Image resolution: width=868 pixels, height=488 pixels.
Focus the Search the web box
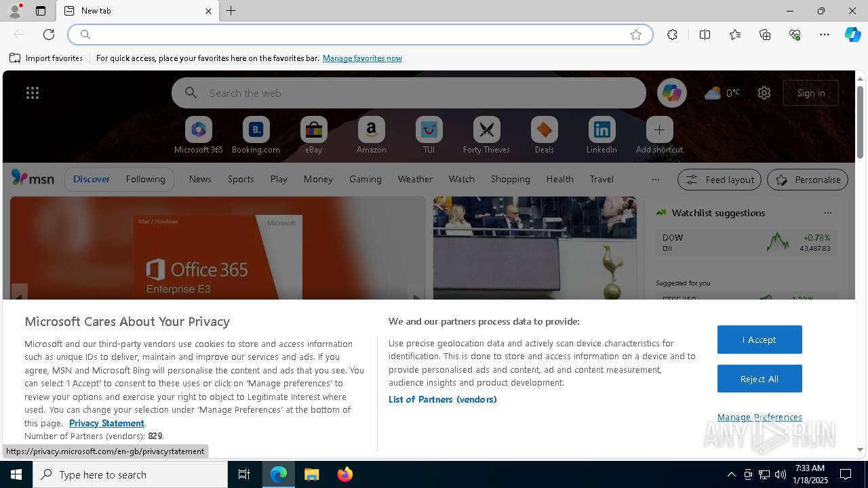click(409, 93)
